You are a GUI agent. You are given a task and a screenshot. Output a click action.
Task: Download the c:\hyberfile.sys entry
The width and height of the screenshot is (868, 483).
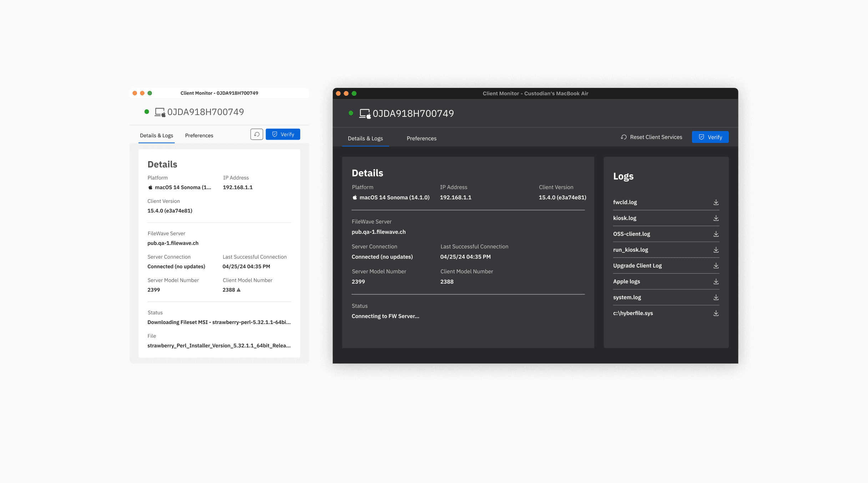tap(716, 313)
